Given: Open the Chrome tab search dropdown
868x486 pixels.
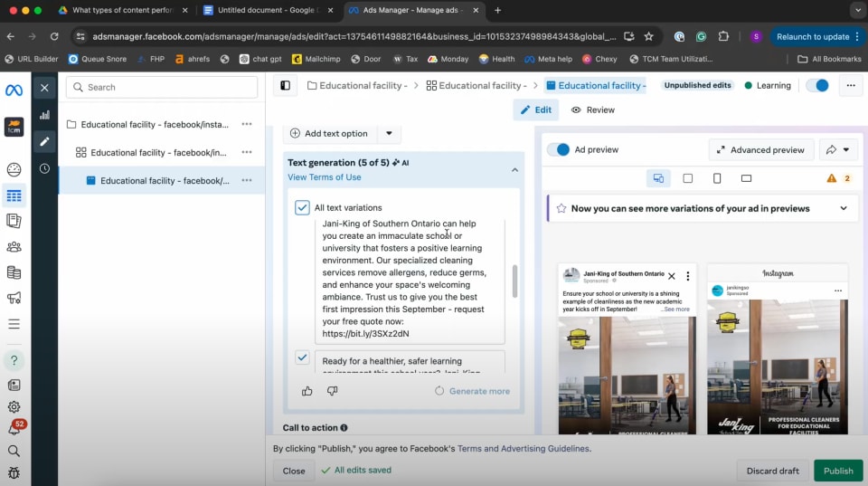Looking at the screenshot, I should 858,10.
